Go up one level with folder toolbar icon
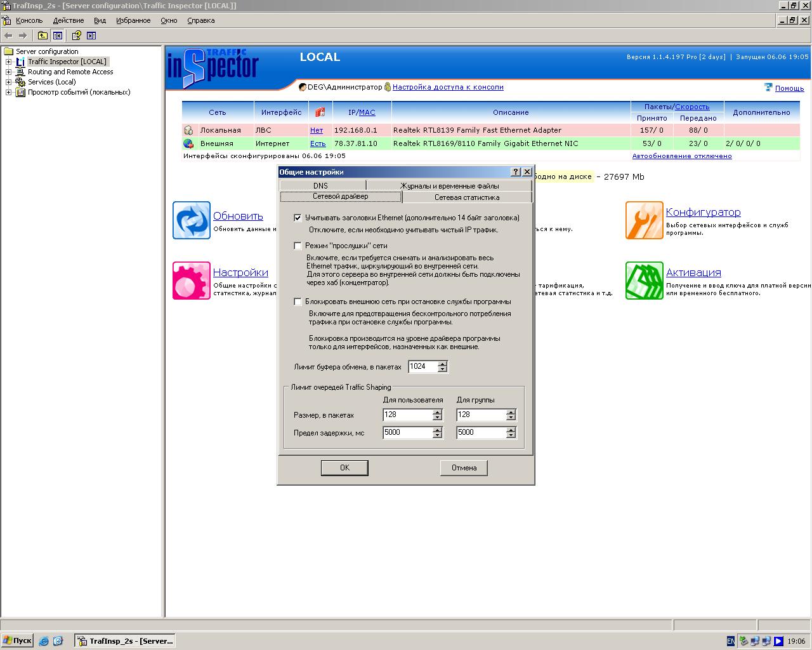The image size is (812, 650). (x=43, y=36)
